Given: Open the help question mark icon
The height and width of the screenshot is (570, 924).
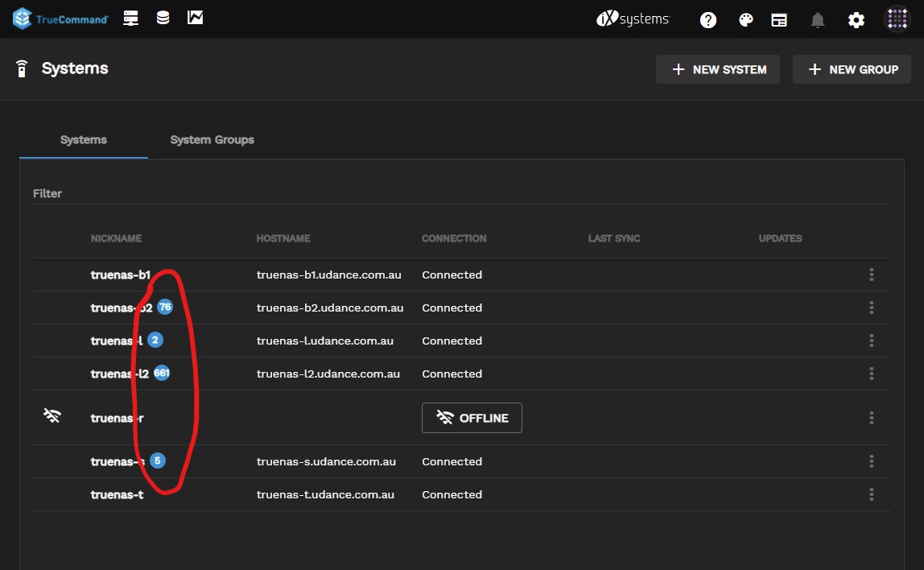Looking at the screenshot, I should coord(707,21).
